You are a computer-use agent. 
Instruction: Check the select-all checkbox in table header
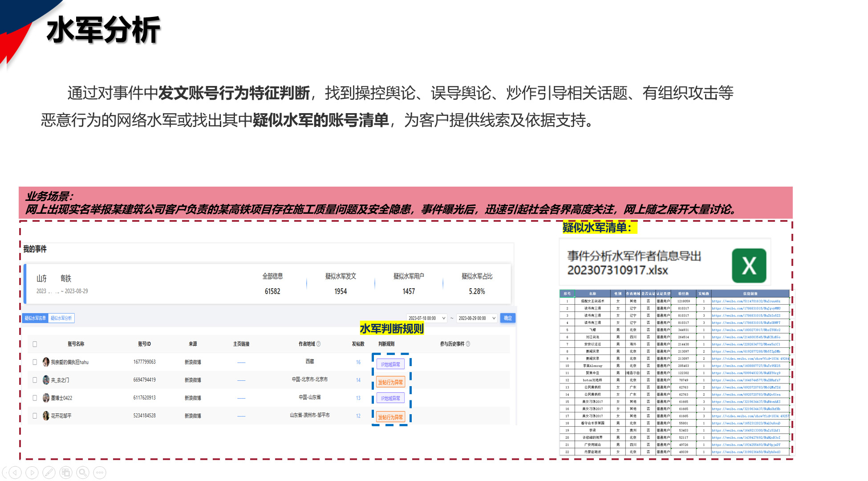click(35, 344)
